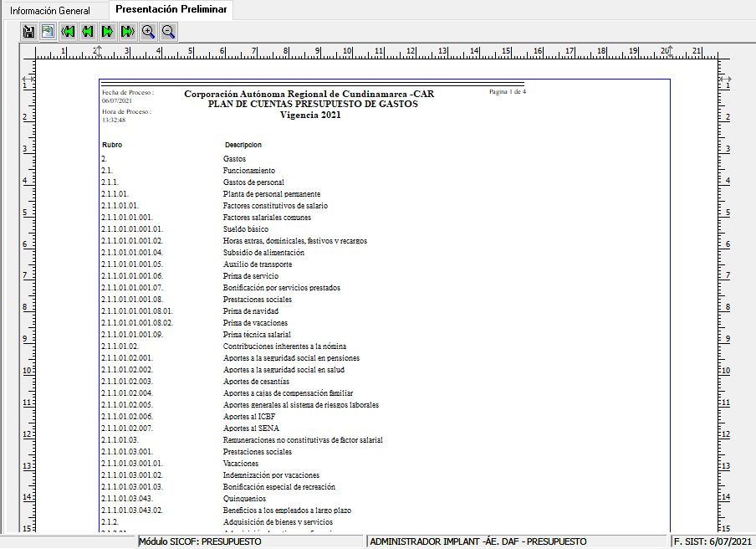This screenshot has width=756, height=549.
Task: Click the right margin marker on top ruler
Action: click(x=669, y=52)
